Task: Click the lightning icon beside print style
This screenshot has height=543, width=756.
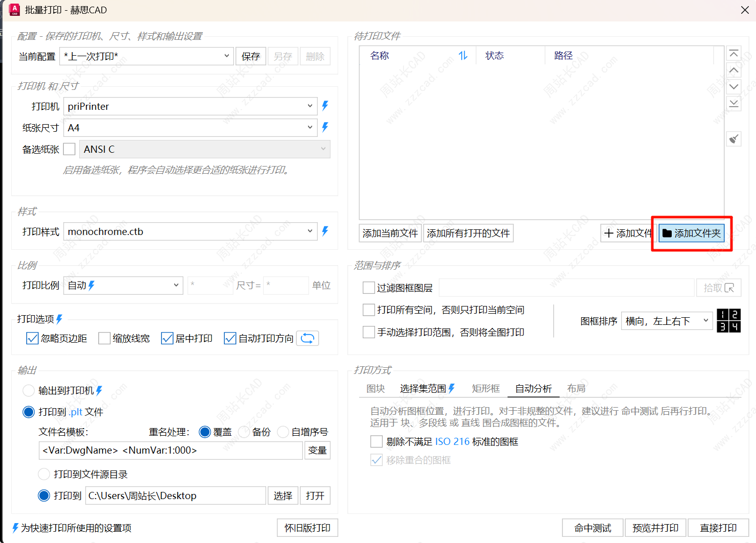Action: [x=325, y=231]
